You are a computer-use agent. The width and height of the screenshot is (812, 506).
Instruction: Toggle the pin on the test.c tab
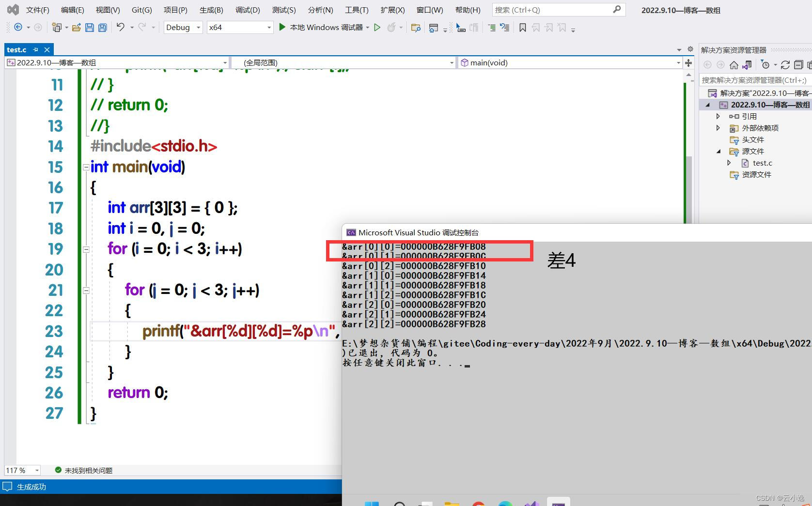click(35, 49)
